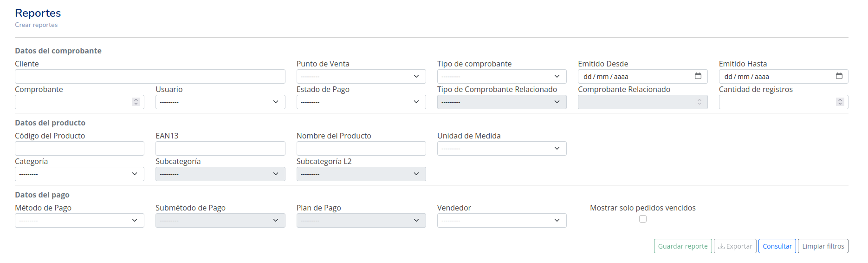Toggle Mostrar solo pedidos vencidos checkbox
This screenshot has height=263, width=868.
tap(643, 219)
